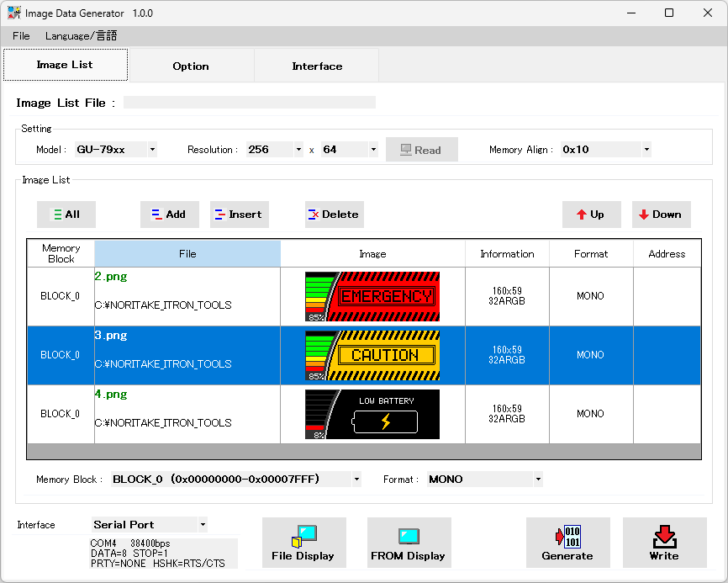Delete the selected image entry

(x=334, y=215)
